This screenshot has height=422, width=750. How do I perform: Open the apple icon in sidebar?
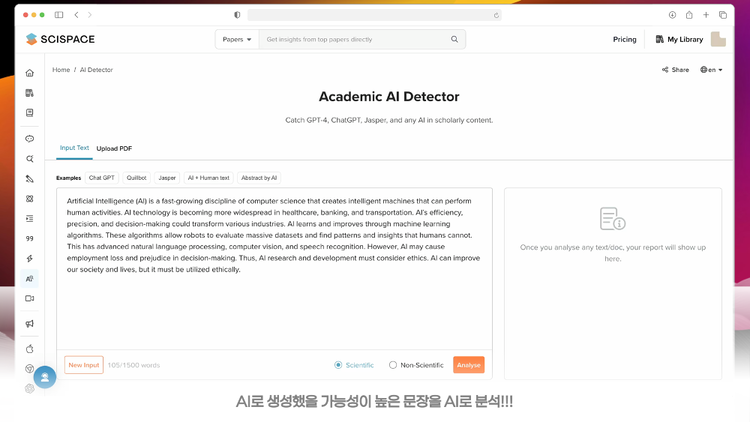30,349
